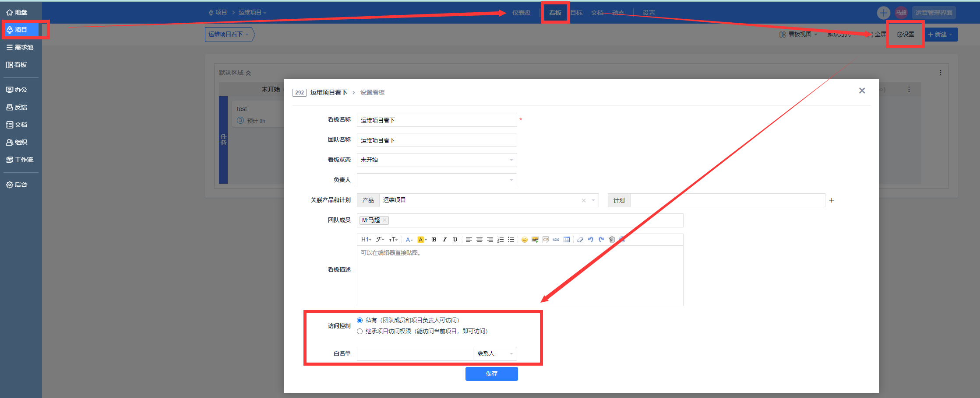The width and height of the screenshot is (980, 398).
Task: Click the 新建 button
Action: (940, 34)
